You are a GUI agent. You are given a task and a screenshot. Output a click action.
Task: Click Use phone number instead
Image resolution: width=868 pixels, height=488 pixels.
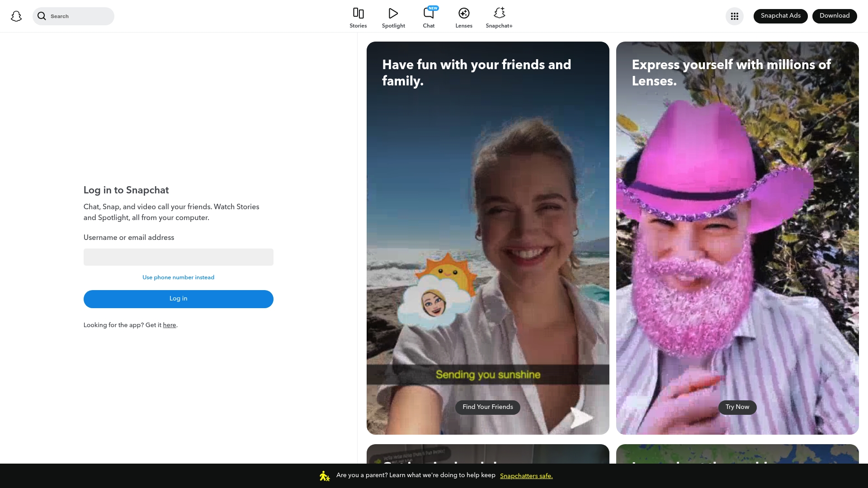pos(178,277)
